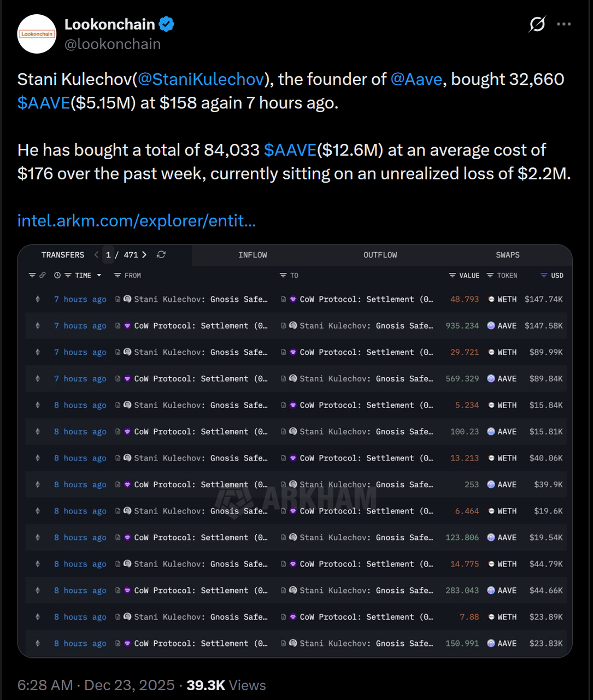This screenshot has height=700, width=593.
Task: Click the filter icon next to VALUE
Action: pyautogui.click(x=453, y=276)
